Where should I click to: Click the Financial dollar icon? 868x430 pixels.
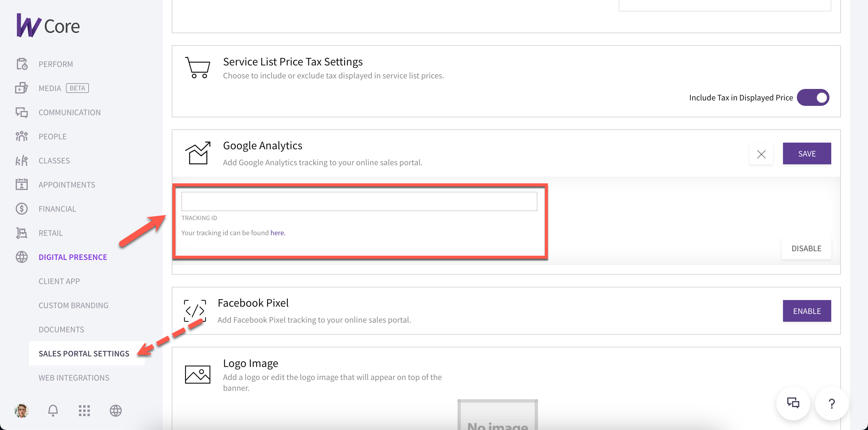(x=22, y=209)
